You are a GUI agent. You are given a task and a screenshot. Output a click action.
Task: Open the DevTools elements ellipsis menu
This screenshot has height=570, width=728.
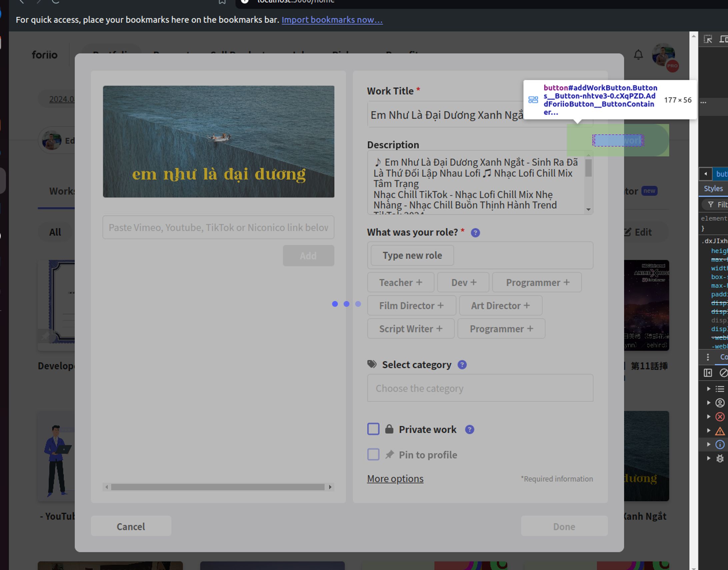tap(703, 102)
